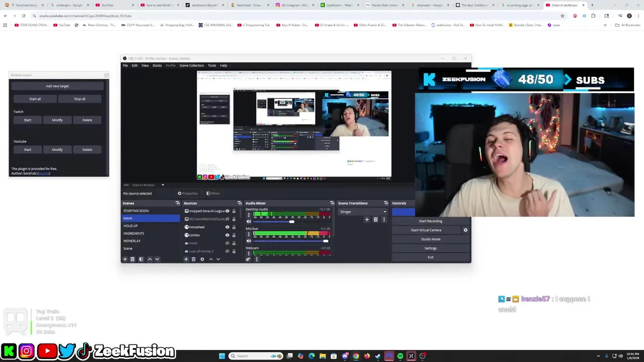
Task: Expand Chrome's All Bookmarks folder
Action: coord(627,25)
